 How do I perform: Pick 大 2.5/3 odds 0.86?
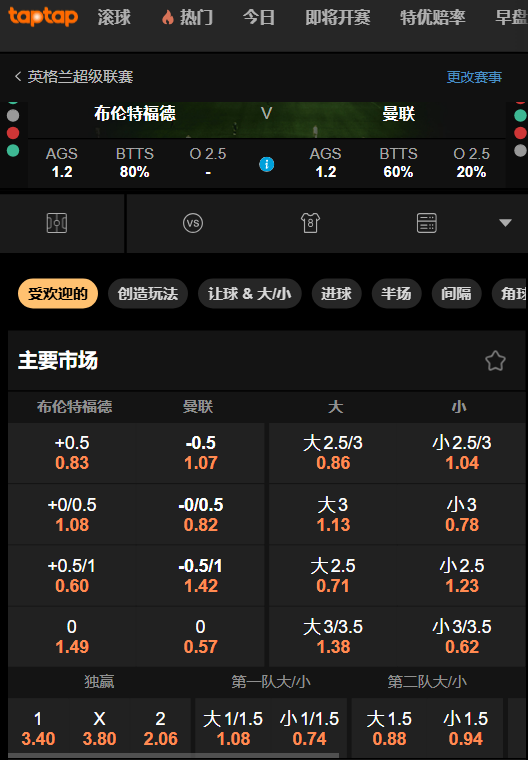333,453
